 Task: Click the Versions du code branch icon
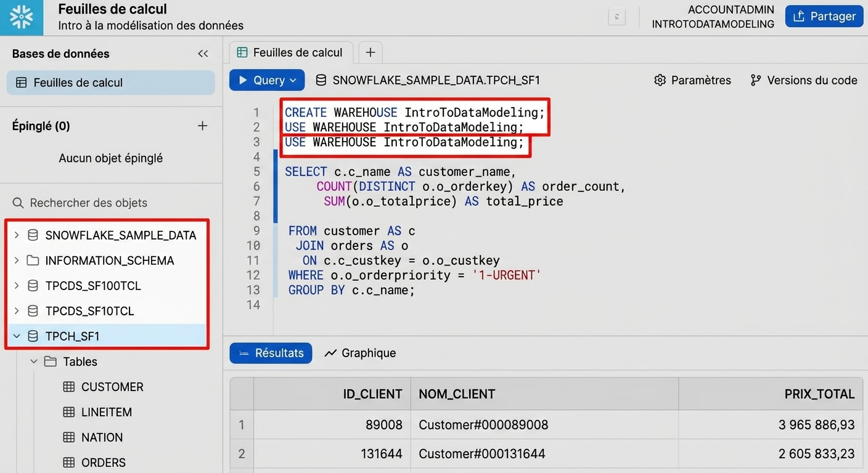point(756,80)
